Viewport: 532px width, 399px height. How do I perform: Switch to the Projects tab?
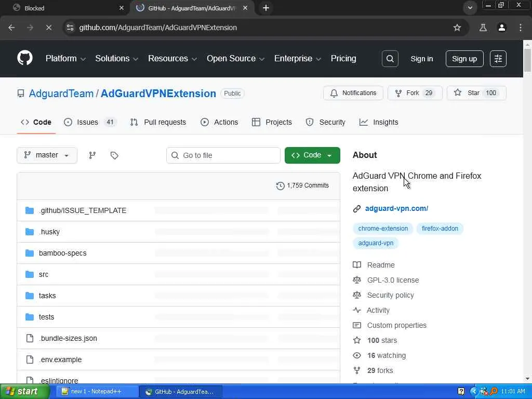pos(272,122)
